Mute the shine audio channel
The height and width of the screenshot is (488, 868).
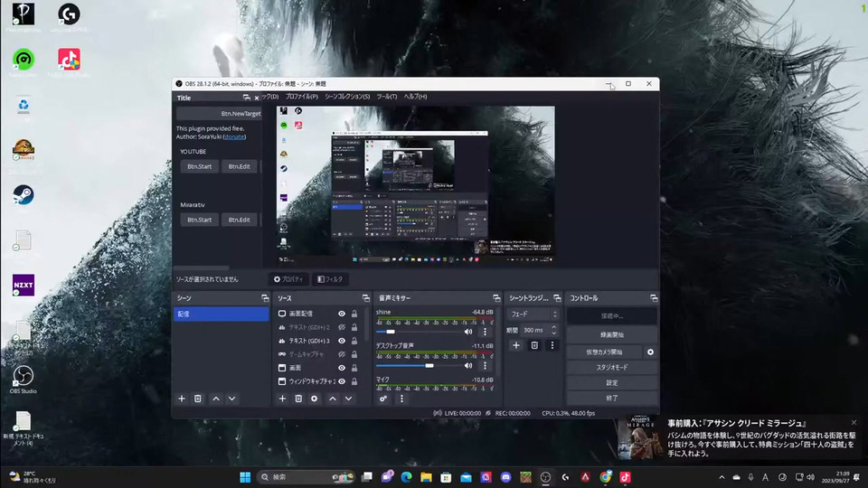coord(468,332)
